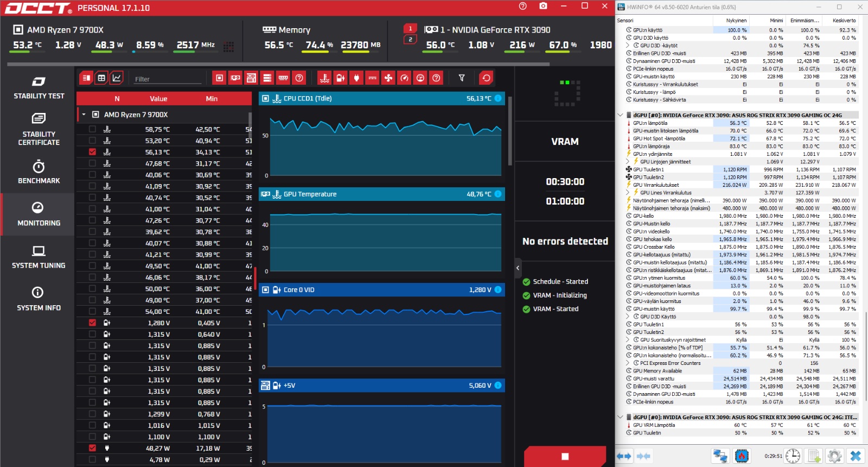Image resolution: width=868 pixels, height=467 pixels.
Task: Check the 1,016 V sensor row checkbox
Action: (x=92, y=425)
